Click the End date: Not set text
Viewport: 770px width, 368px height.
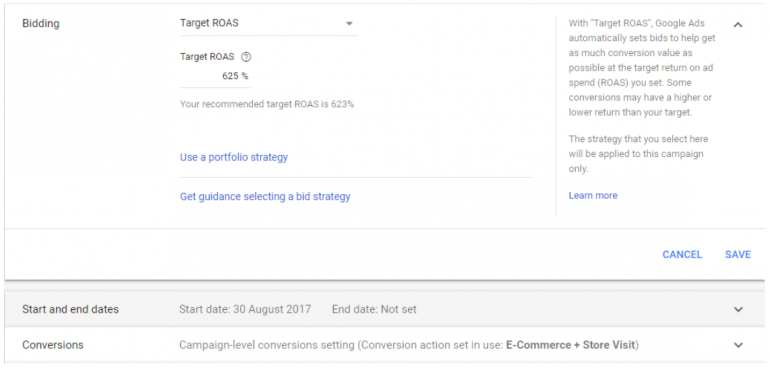coord(374,310)
